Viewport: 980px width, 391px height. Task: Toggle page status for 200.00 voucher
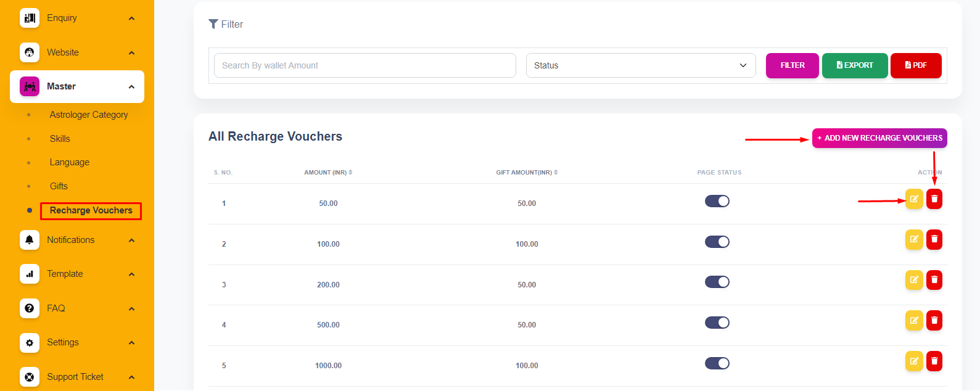click(717, 282)
